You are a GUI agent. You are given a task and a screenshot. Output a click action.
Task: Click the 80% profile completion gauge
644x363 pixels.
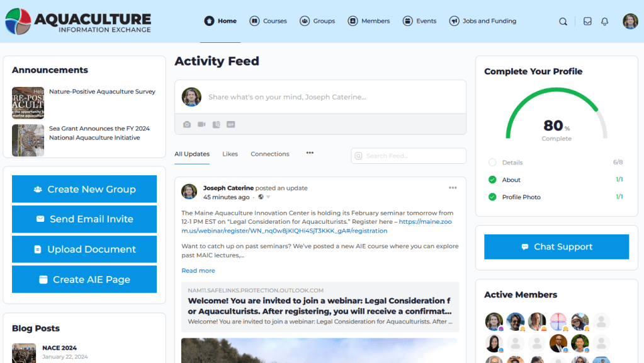click(556, 117)
